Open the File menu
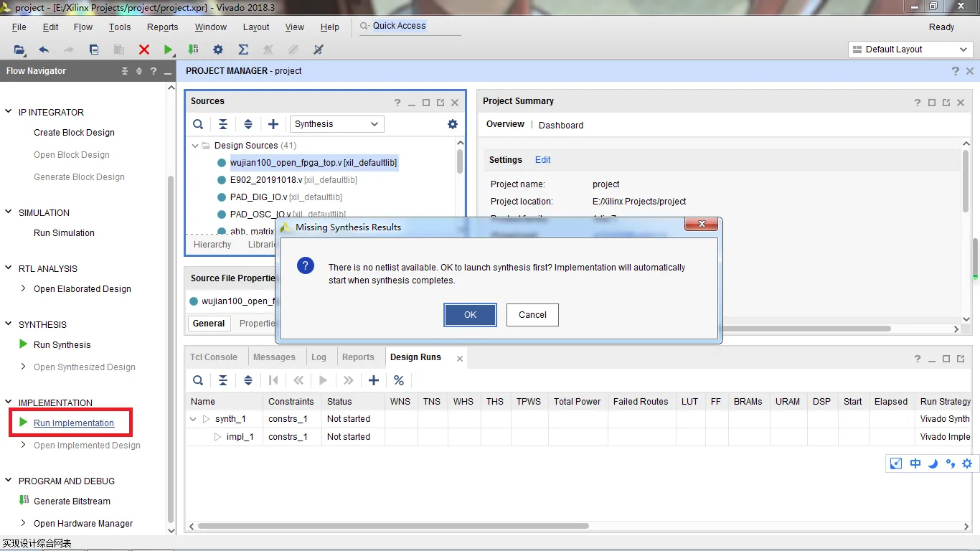The width and height of the screenshot is (980, 551). [x=19, y=27]
